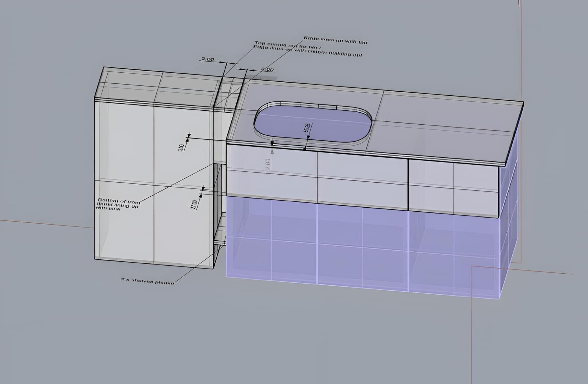Click the leftmost 2.00 dimension above the cabinet
This screenshot has height=384, width=588.
(x=208, y=59)
